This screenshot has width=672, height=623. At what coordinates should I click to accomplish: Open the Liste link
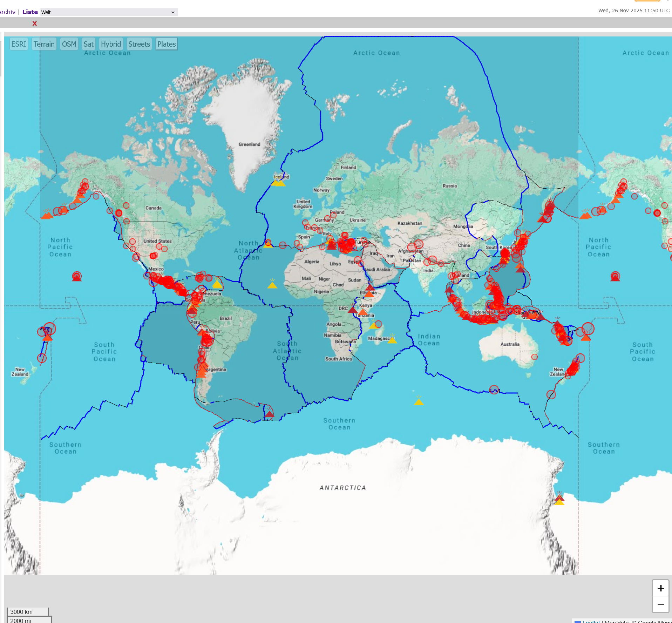pyautogui.click(x=30, y=12)
